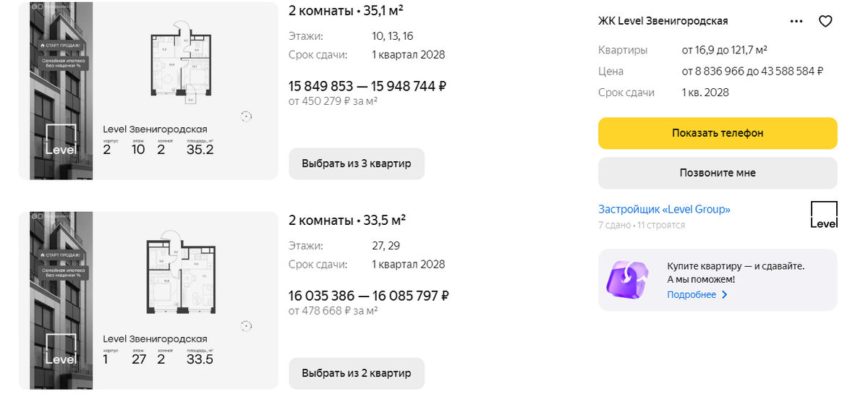Click the compass icon on the 33.5 m² plan

point(246,325)
